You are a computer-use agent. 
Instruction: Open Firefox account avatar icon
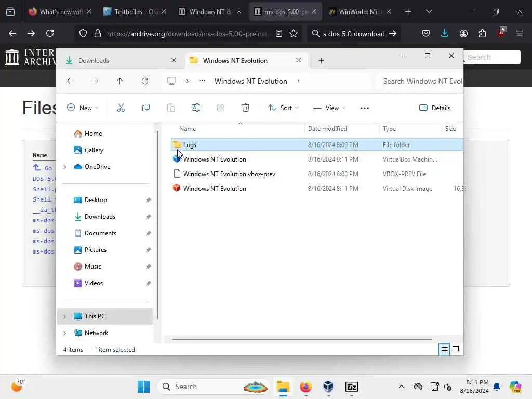pyautogui.click(x=463, y=33)
